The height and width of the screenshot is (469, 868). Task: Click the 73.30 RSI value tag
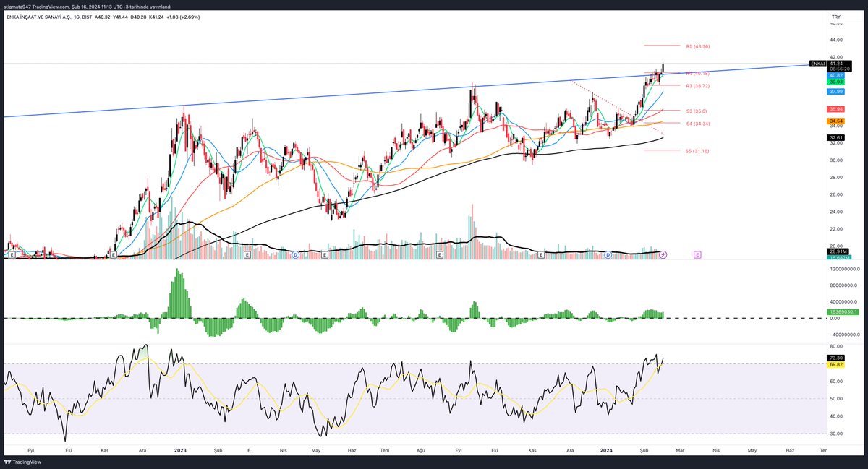tap(835, 358)
